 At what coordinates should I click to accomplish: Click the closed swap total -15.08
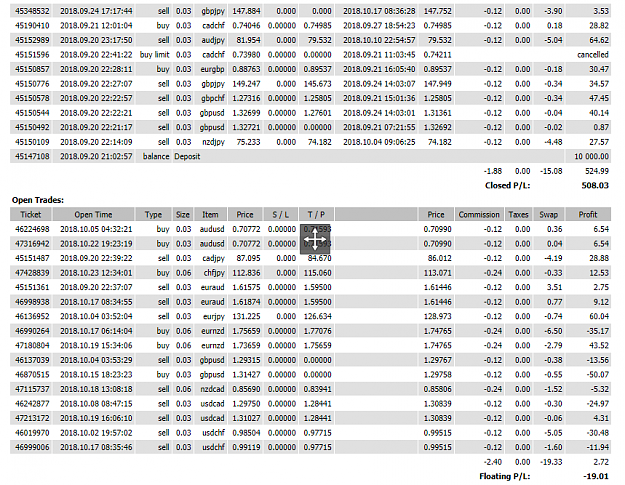click(x=551, y=171)
